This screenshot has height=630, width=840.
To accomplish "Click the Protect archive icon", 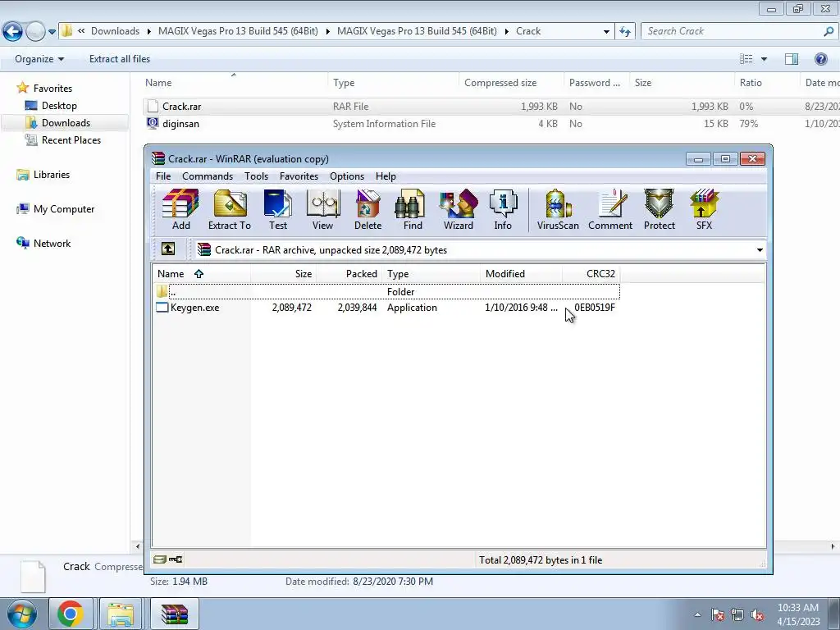I will click(659, 209).
